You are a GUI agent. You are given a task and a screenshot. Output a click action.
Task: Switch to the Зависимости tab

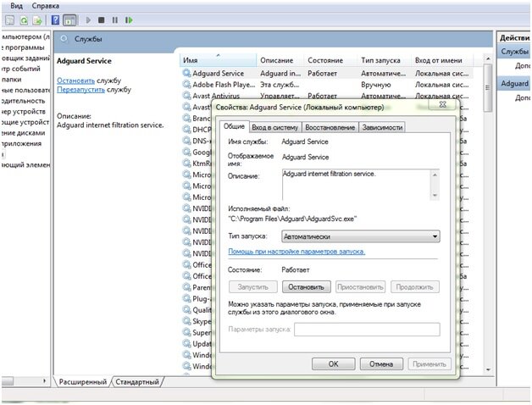[382, 127]
